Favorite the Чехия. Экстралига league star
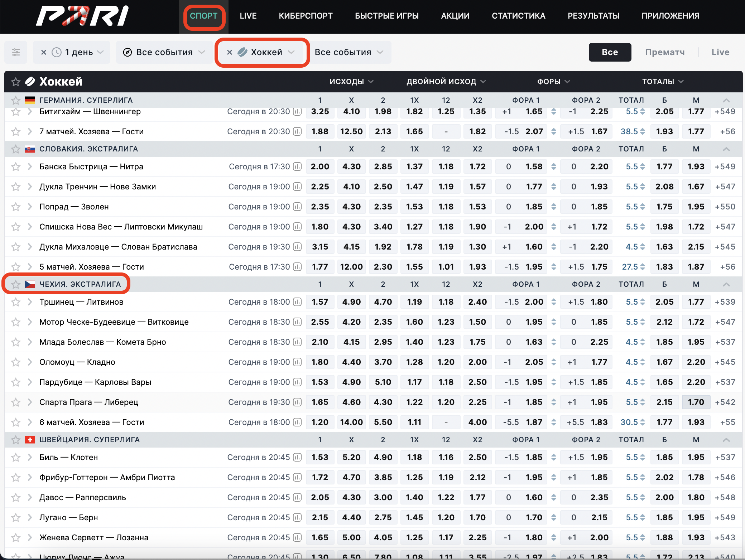The image size is (745, 560). click(16, 284)
